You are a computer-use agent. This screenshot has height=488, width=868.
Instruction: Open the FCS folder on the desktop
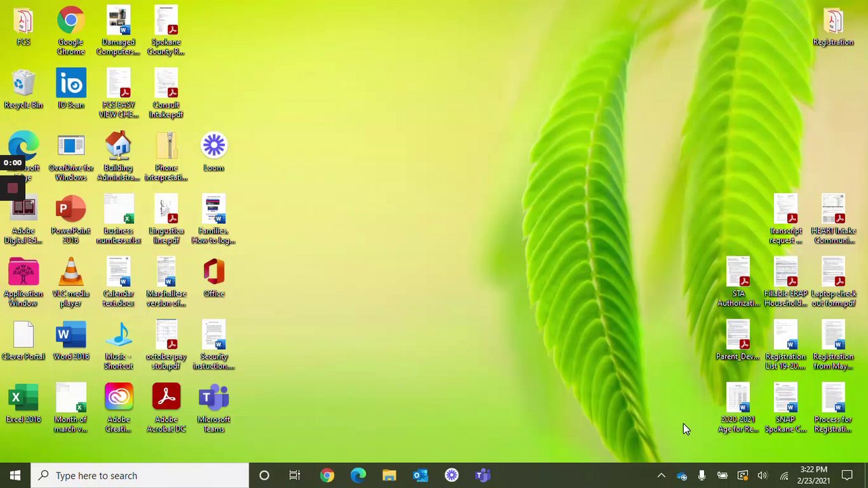tap(23, 27)
